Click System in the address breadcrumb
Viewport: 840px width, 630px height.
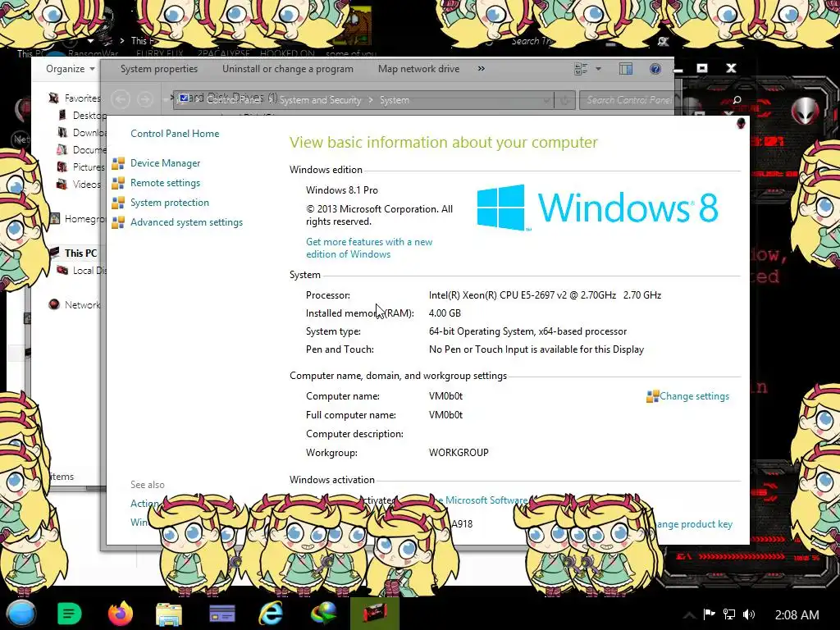point(395,100)
